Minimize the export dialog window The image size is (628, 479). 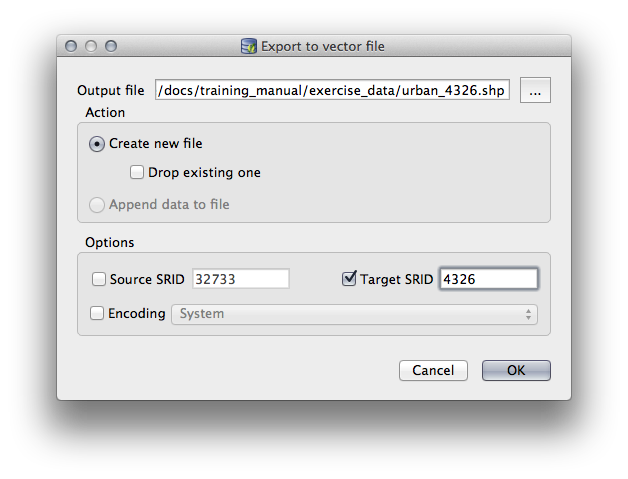tap(91, 46)
